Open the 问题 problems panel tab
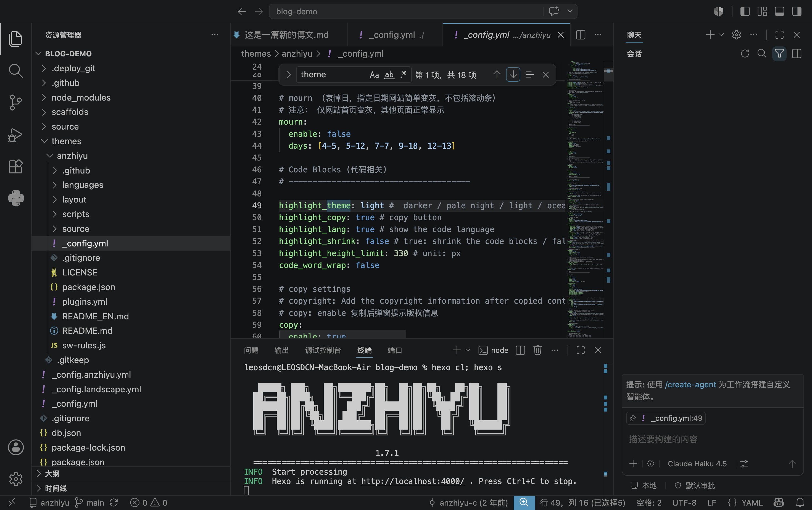812x510 pixels. pyautogui.click(x=251, y=350)
